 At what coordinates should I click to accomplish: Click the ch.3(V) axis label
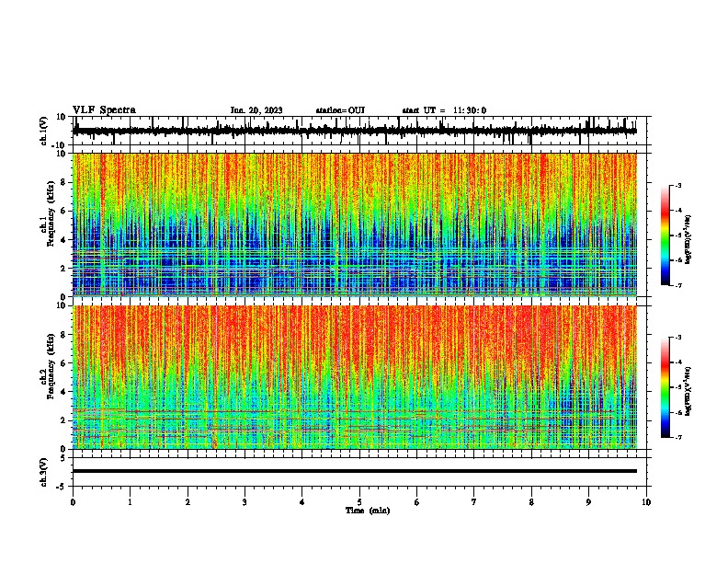coord(44,472)
